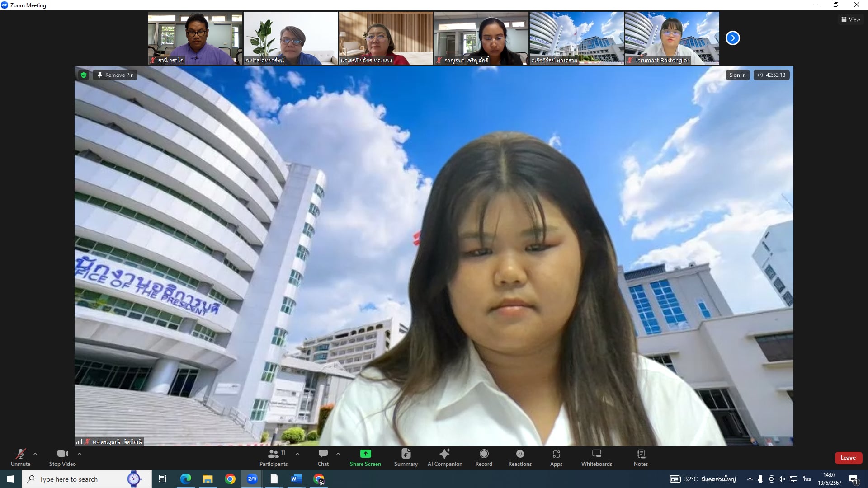Viewport: 868px width, 488px height.
Task: Open the View layout menu
Action: click(x=850, y=19)
